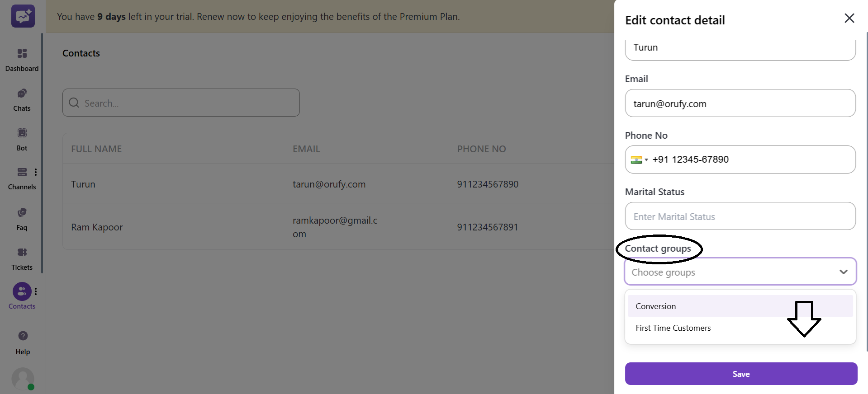The image size is (868, 394).
Task: Go to the Faq section
Action: tap(22, 218)
